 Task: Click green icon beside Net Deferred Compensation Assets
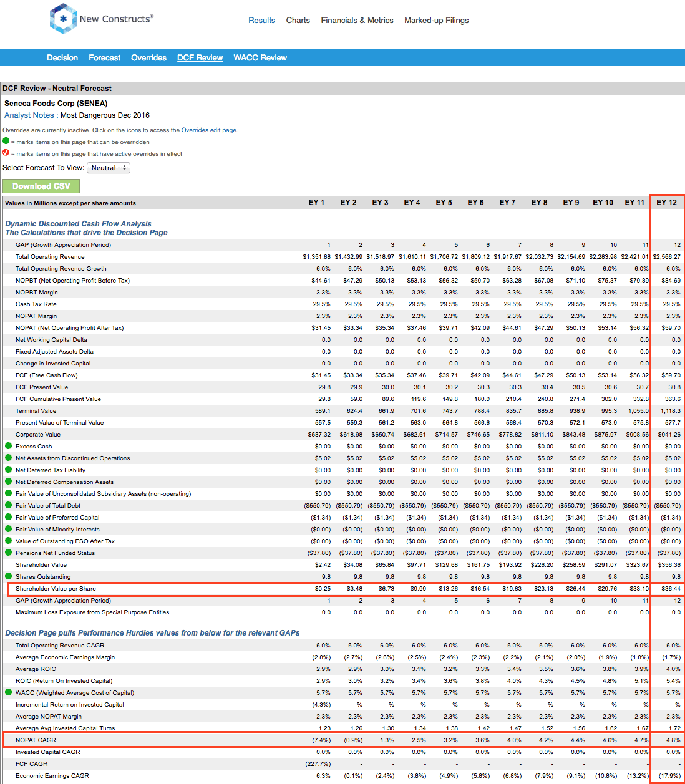pos(9,482)
